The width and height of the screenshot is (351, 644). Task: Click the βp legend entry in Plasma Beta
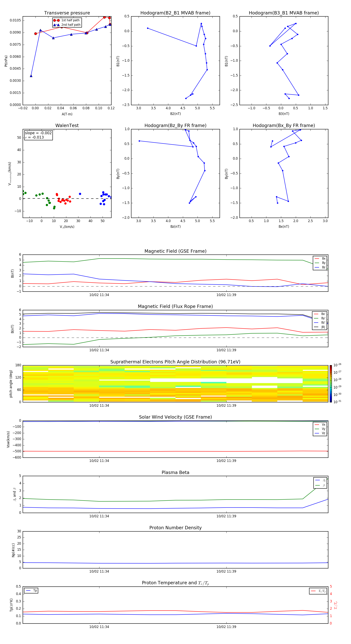320,480
